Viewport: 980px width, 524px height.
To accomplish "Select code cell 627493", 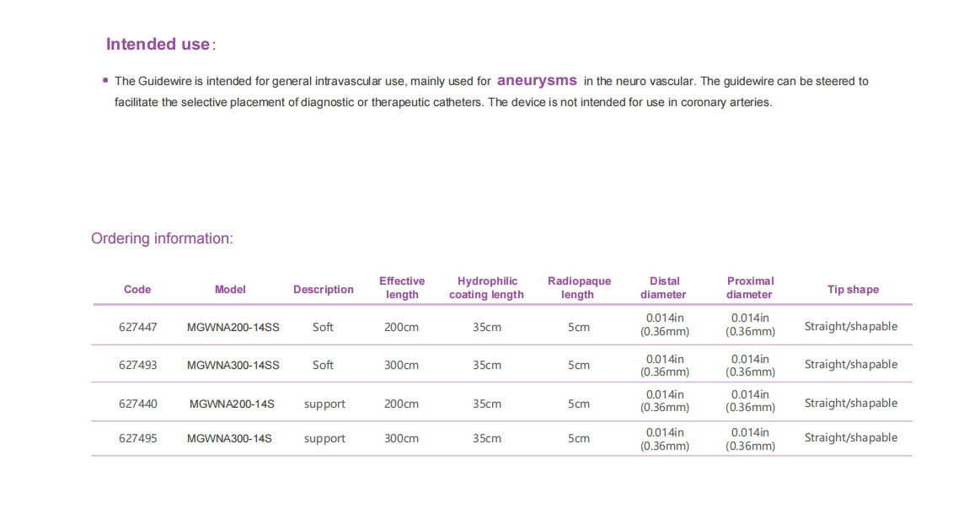I will pos(138,366).
